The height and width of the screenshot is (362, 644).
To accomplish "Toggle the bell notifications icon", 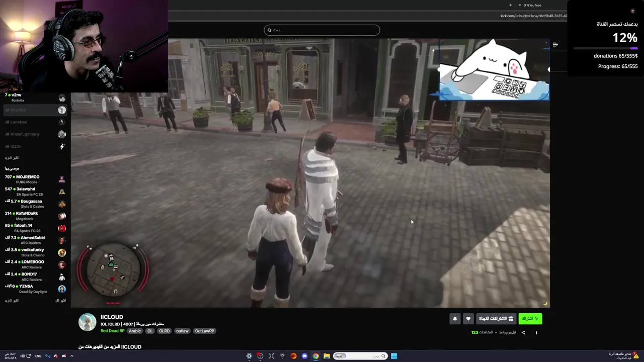I will [455, 318].
